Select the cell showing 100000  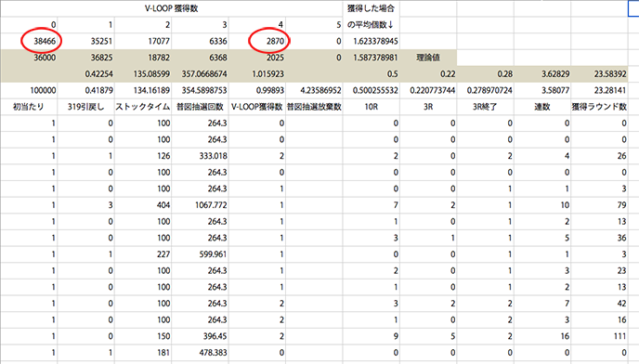point(29,90)
